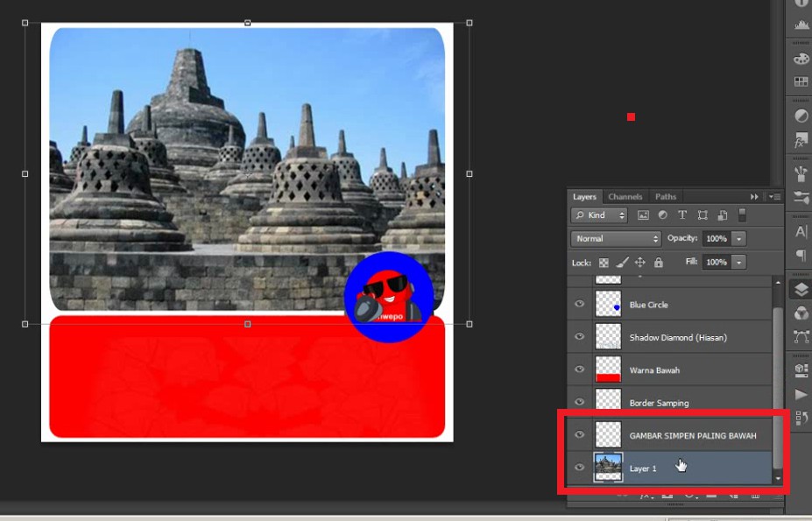Hide the Border Samping layer
812x521 pixels.
click(x=580, y=402)
